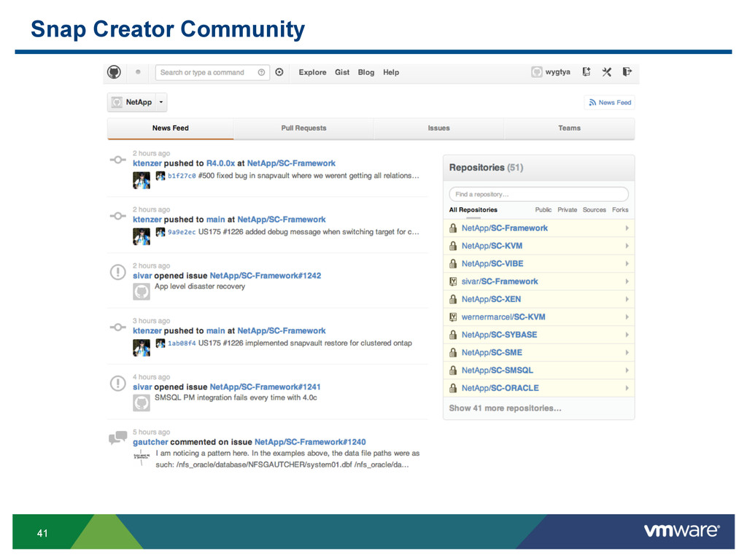
Task: Open the Blog menu item
Action: (x=366, y=72)
